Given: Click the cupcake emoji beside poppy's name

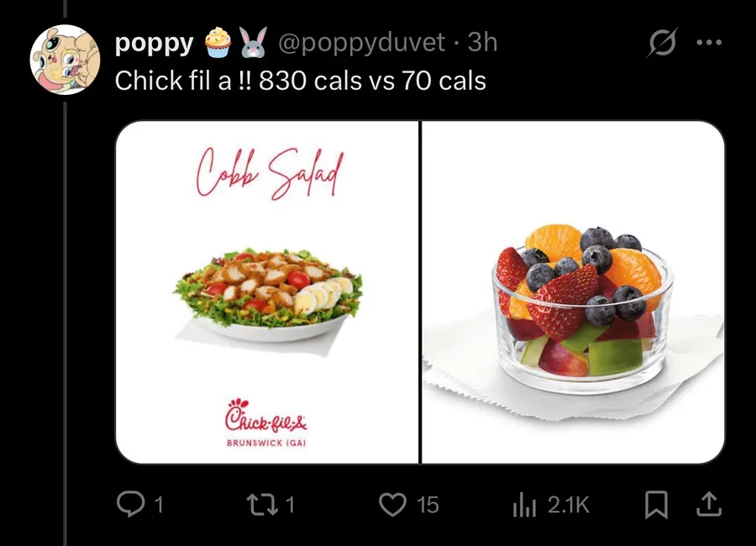Looking at the screenshot, I should 218,42.
